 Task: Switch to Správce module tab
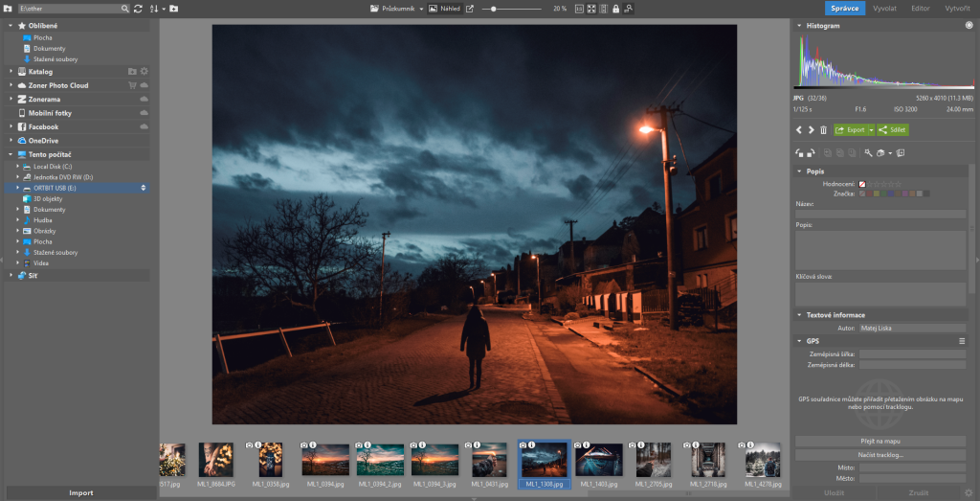coord(845,8)
